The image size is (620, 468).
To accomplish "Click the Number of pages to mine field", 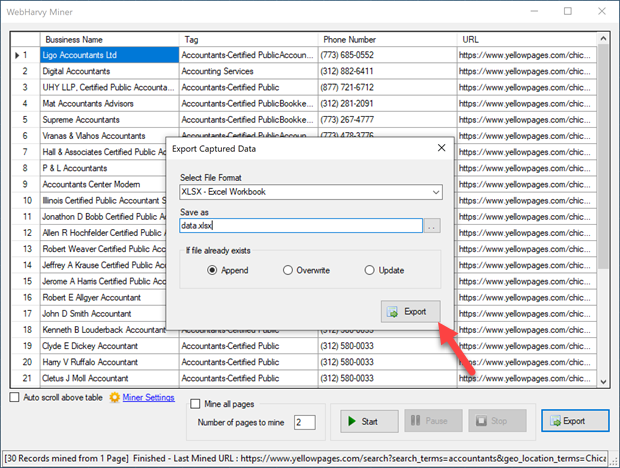I will coord(304,423).
